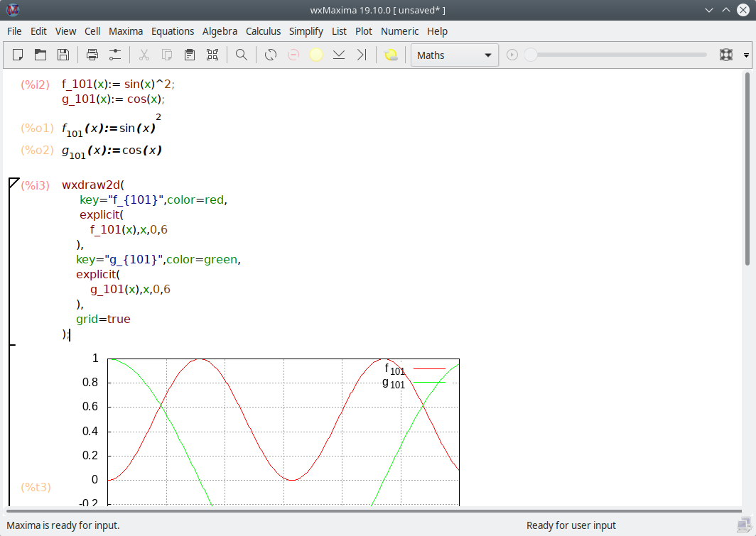Image resolution: width=756 pixels, height=536 pixels.
Task: Click the plot image of f101 and g101
Action: tap(270, 430)
